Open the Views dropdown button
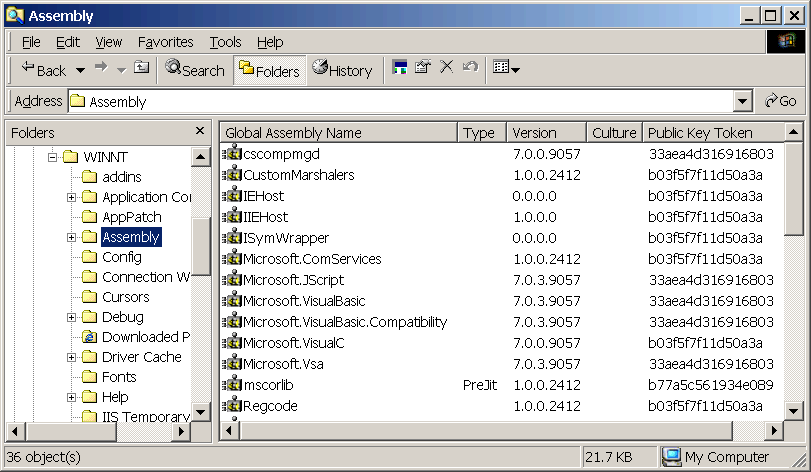 [x=506, y=67]
